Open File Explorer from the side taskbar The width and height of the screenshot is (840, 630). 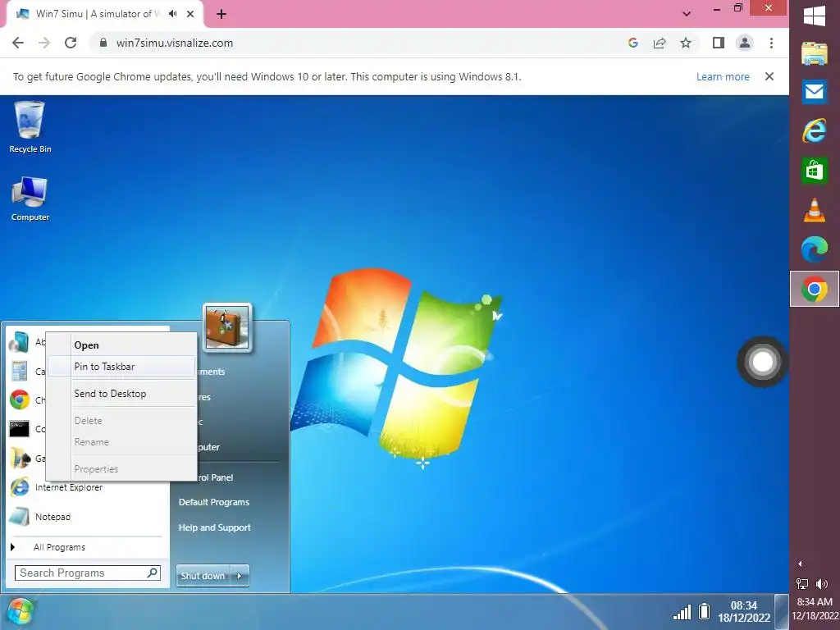(815, 53)
